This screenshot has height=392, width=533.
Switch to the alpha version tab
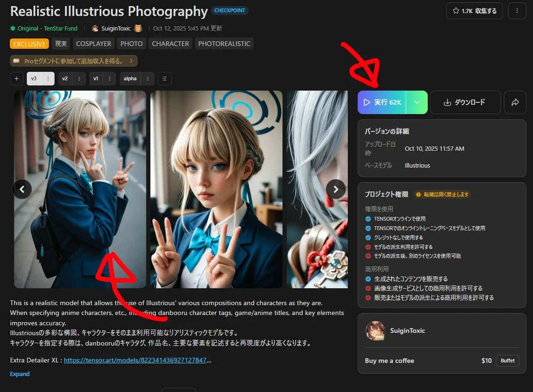(130, 78)
